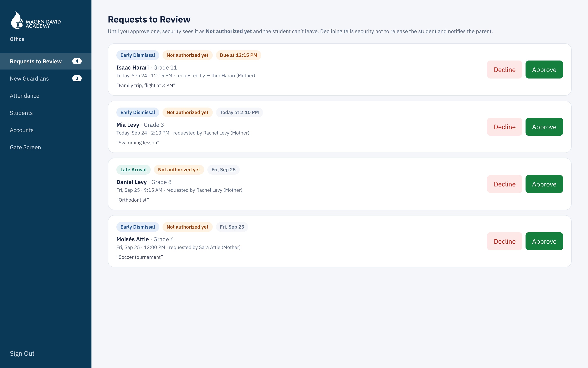Image resolution: width=588 pixels, height=368 pixels.
Task: Approve Moisés Attie's early dismissal
Action: [x=544, y=241]
